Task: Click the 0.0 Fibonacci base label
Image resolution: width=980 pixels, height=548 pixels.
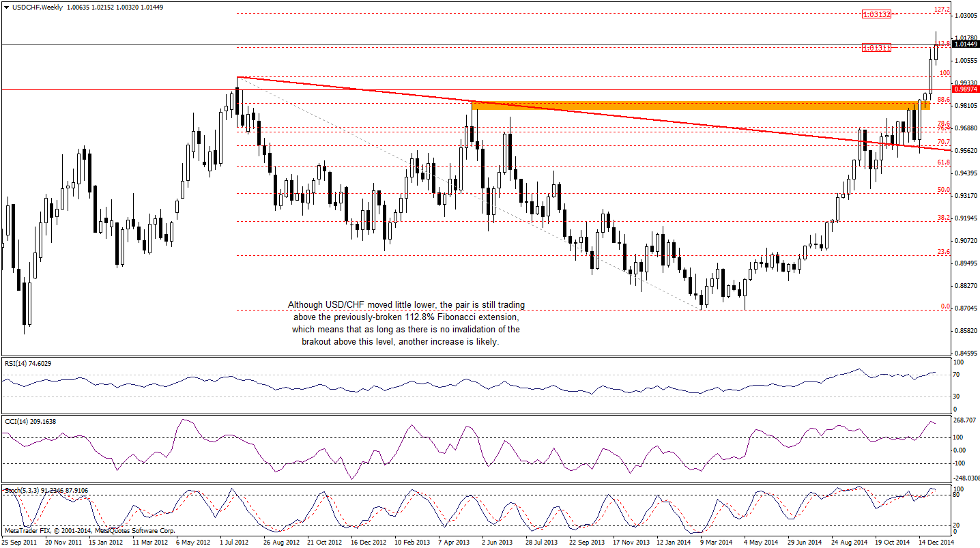Action: point(945,306)
